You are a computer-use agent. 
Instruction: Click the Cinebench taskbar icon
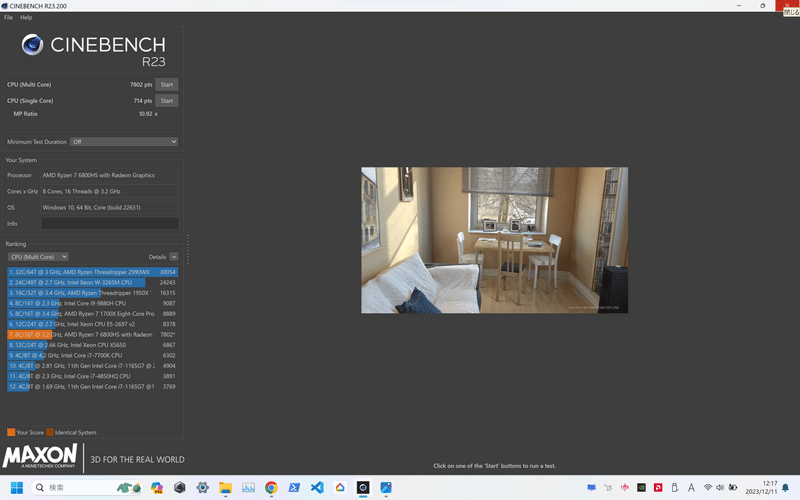click(363, 488)
